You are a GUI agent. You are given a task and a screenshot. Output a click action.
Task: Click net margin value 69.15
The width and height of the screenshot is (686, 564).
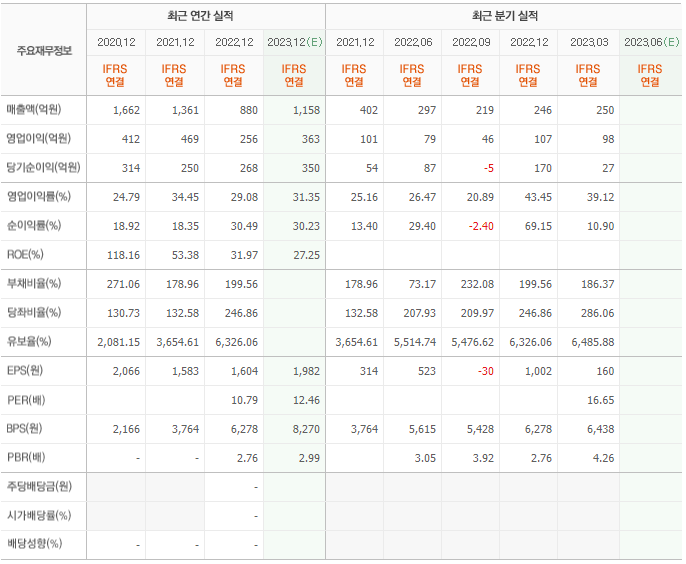[538, 226]
